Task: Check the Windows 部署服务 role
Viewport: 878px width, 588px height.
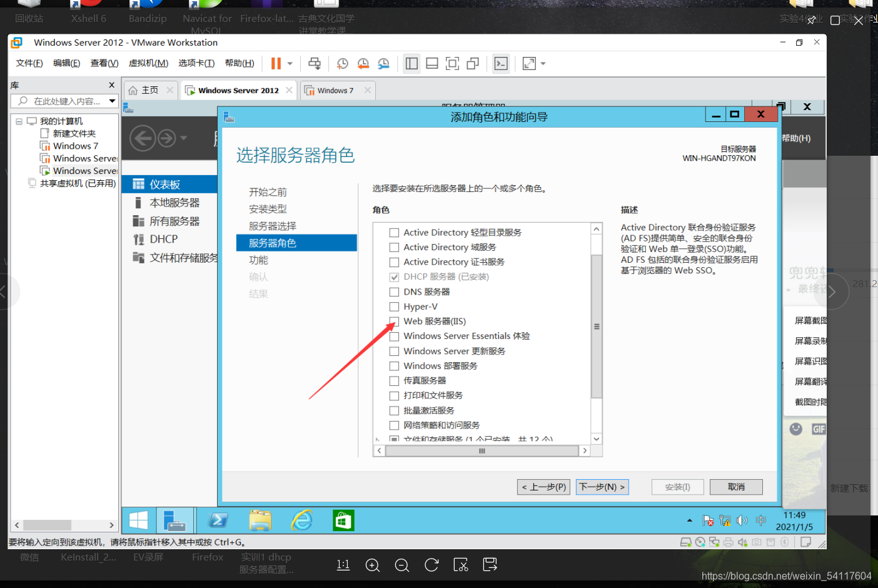Action: pyautogui.click(x=394, y=366)
